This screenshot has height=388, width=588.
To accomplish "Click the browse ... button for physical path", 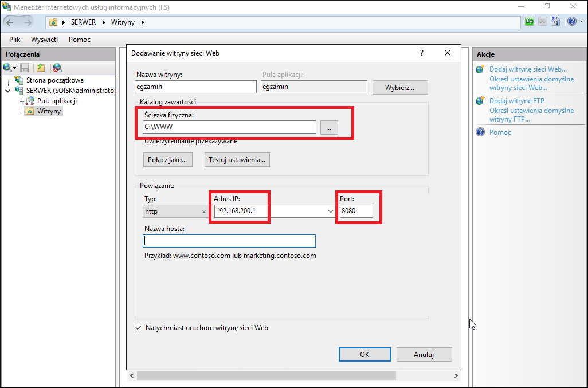I will (x=329, y=127).
